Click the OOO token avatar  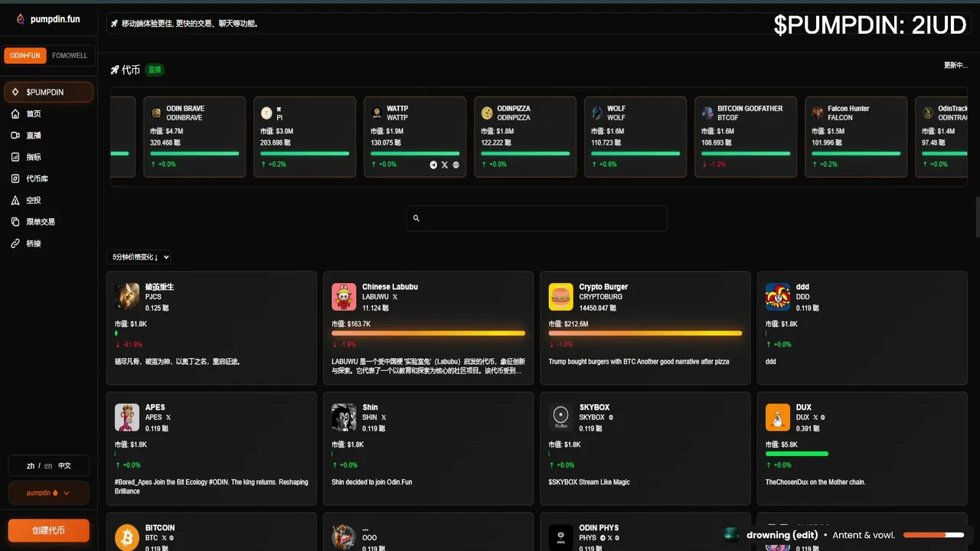coord(344,537)
